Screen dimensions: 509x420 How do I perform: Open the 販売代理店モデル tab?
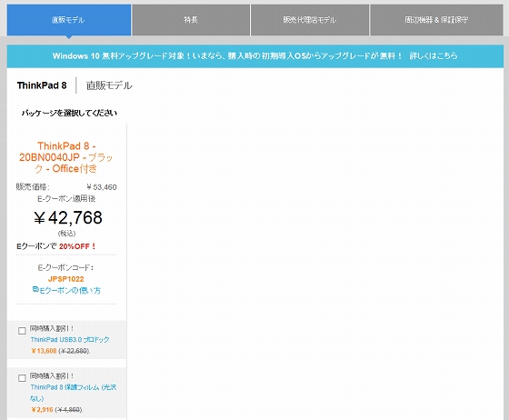coord(310,20)
